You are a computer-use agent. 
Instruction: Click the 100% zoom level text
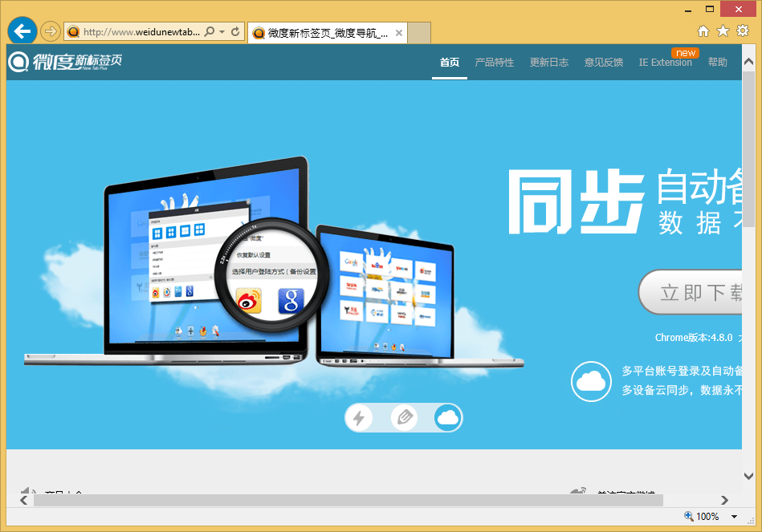click(707, 517)
